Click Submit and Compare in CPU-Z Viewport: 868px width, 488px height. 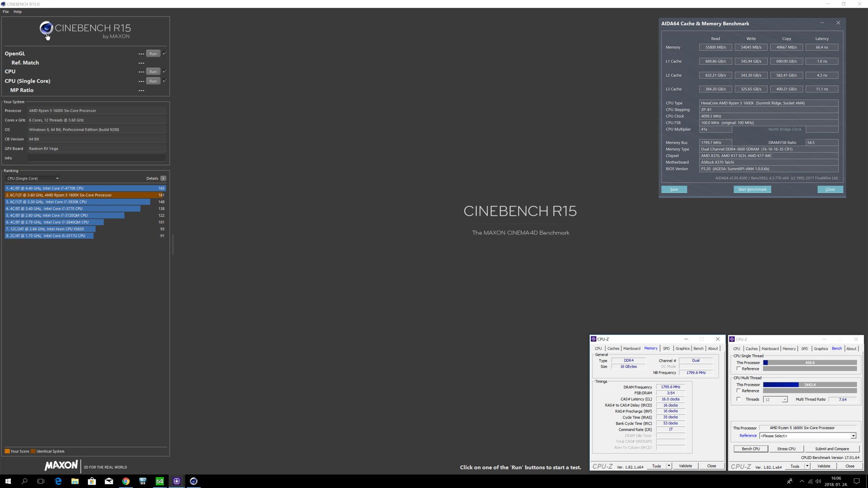click(x=832, y=449)
